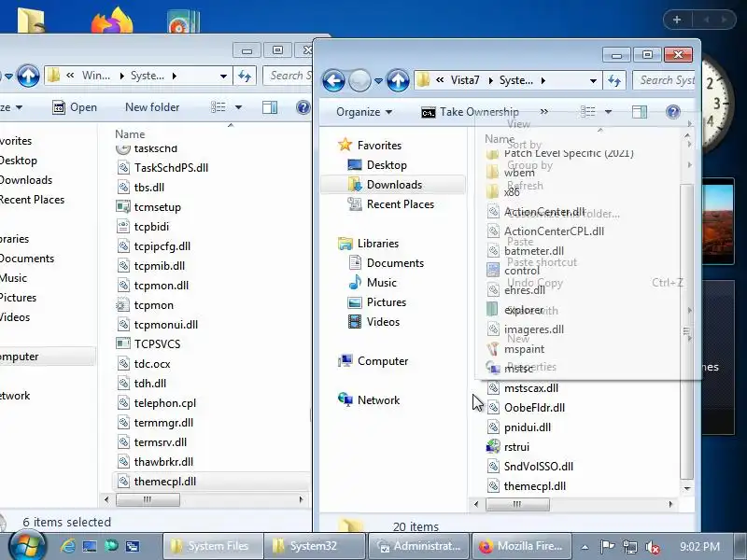Show hidden tray icons arrow

585,547
